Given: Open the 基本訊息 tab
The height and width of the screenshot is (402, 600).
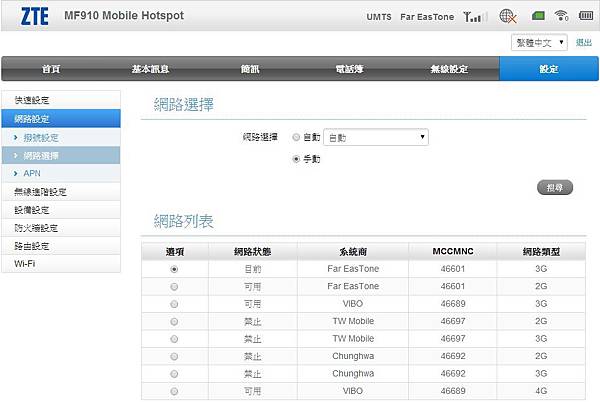Looking at the screenshot, I should [x=150, y=69].
